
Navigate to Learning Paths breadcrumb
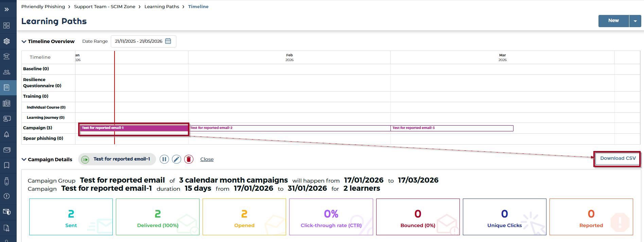(162, 6)
